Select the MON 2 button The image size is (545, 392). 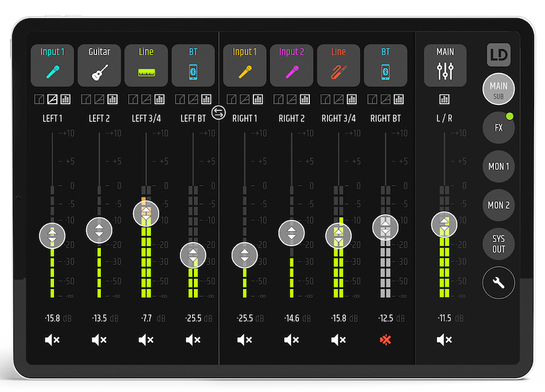click(498, 205)
